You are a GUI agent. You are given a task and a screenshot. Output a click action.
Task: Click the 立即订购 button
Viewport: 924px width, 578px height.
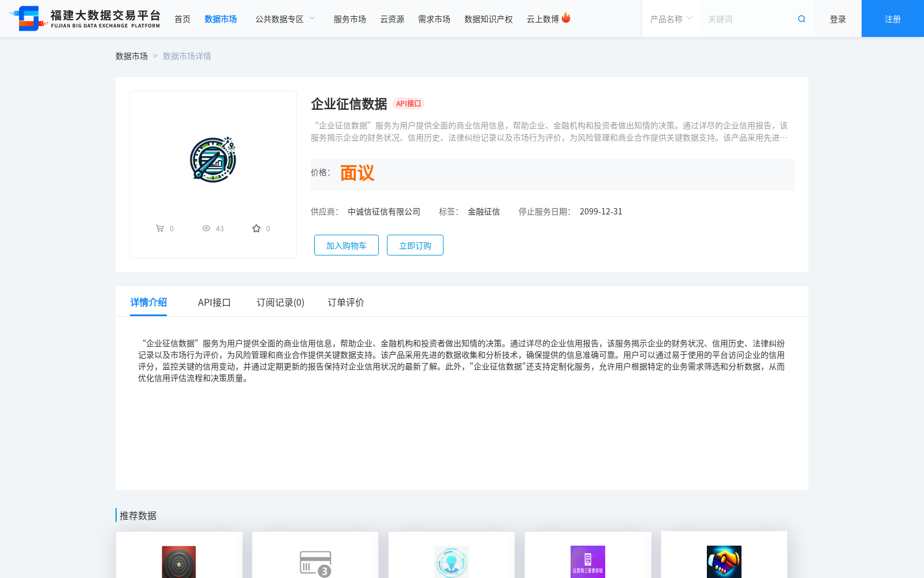pos(415,245)
